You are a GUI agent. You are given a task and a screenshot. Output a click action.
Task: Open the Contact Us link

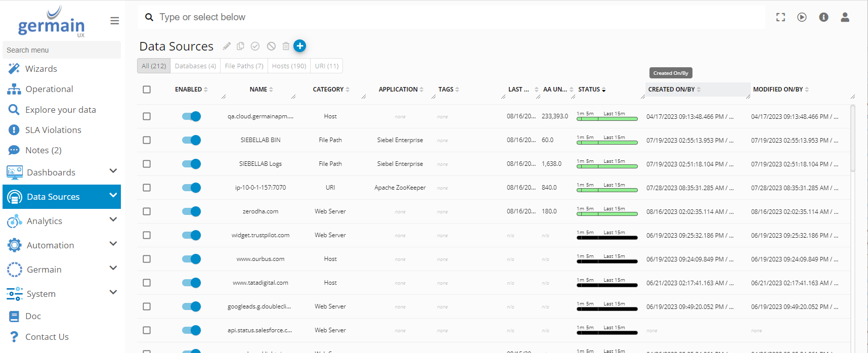[47, 337]
